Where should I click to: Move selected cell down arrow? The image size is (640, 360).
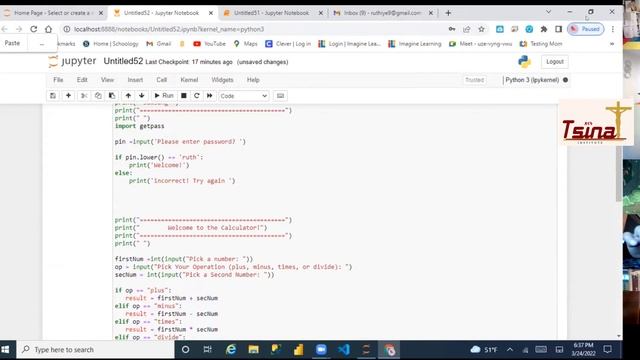(x=142, y=96)
